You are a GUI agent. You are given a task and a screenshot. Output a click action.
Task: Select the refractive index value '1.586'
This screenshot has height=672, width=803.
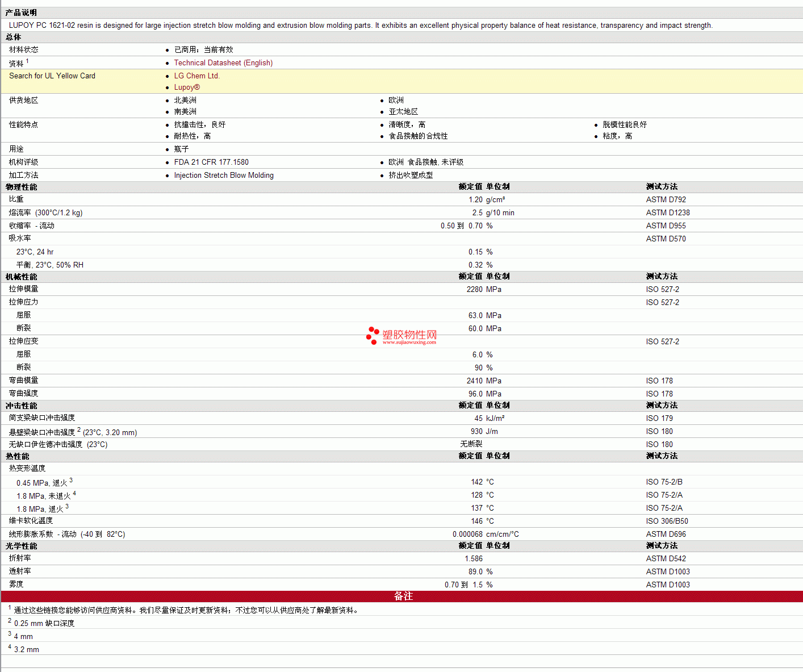point(474,559)
